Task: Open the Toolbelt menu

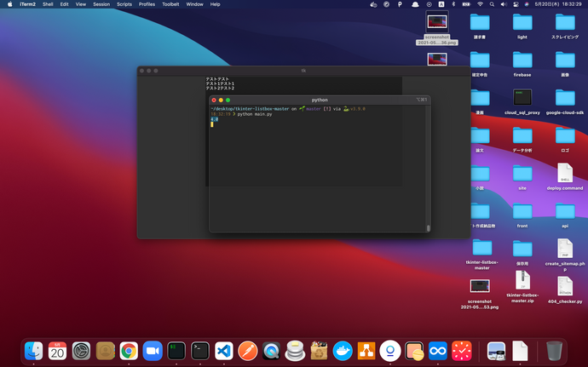Action: point(170,4)
